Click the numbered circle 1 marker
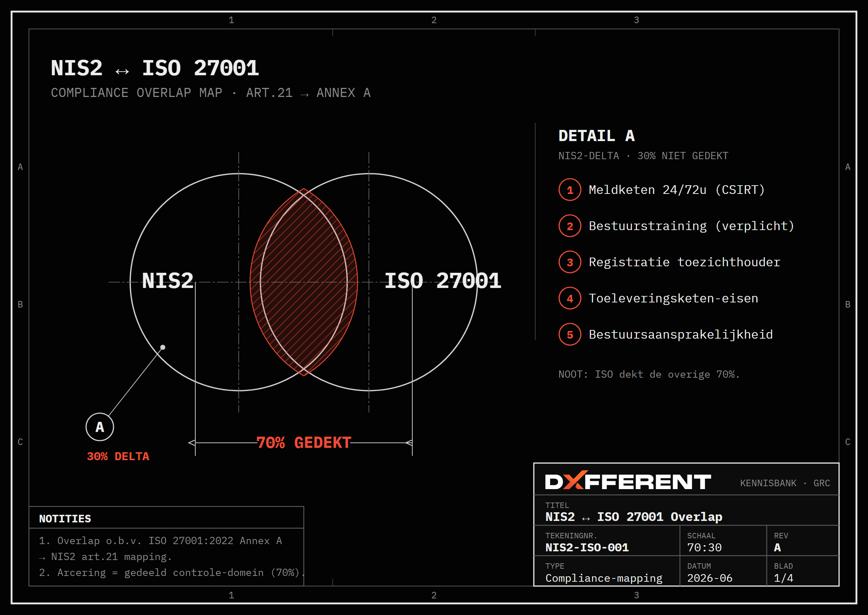Viewport: 868px width, 615px height. [x=570, y=190]
